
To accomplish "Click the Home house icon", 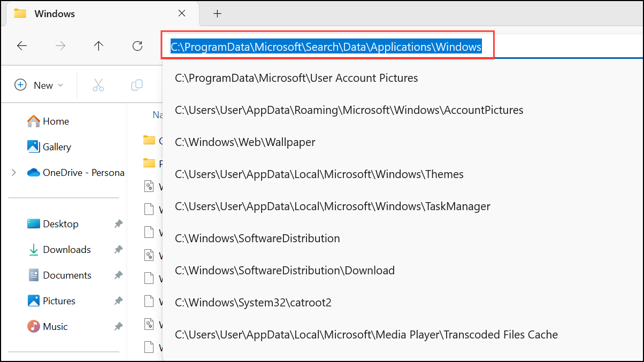I will 33,121.
